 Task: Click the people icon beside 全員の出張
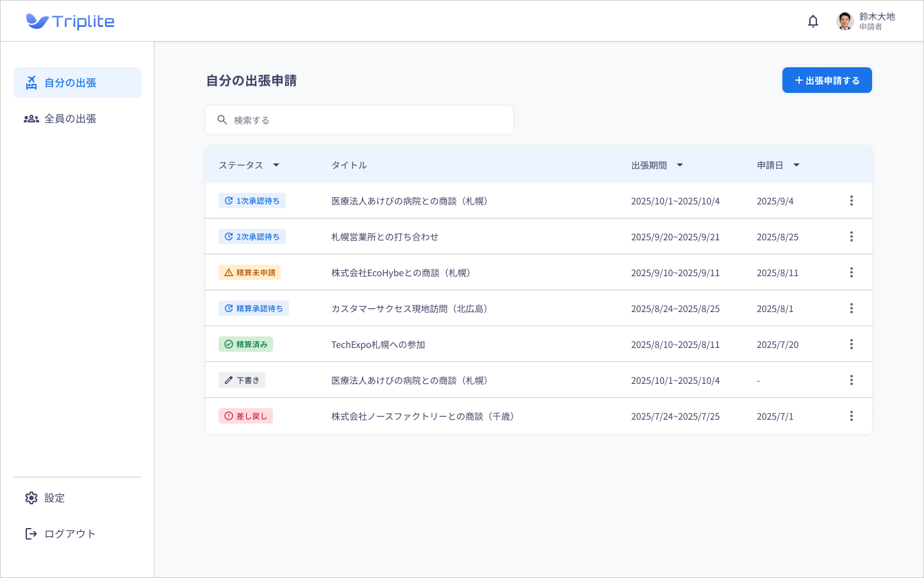tap(31, 118)
